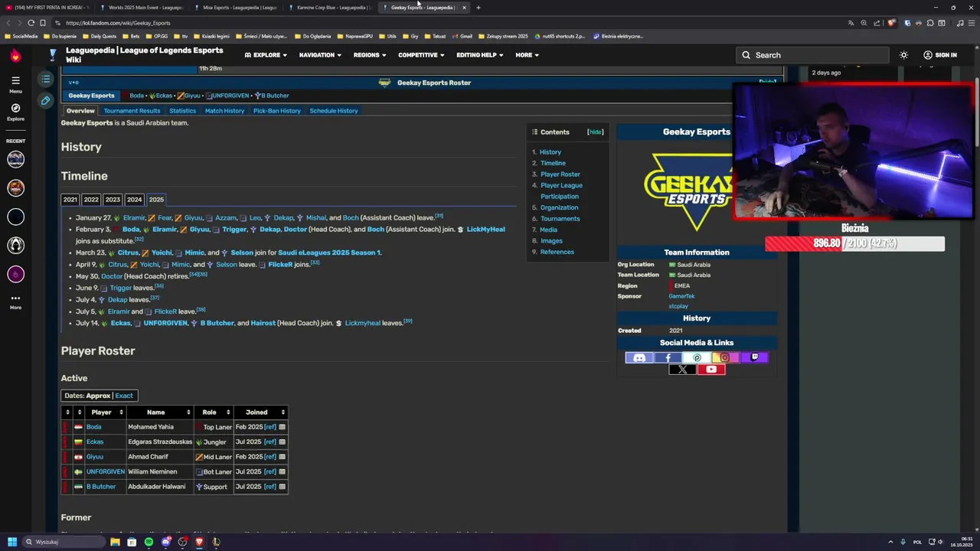Open the Pick-Ban History tab
This screenshot has height=551, width=980.
277,111
